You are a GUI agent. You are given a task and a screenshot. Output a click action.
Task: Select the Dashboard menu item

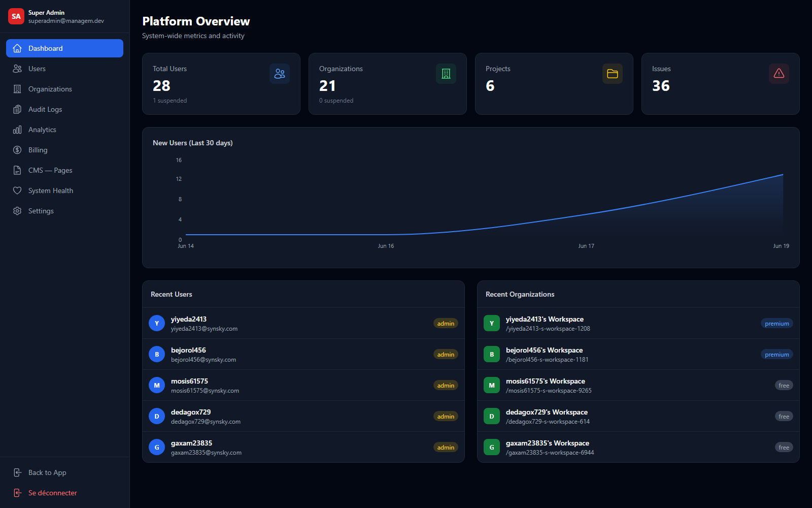(x=64, y=48)
